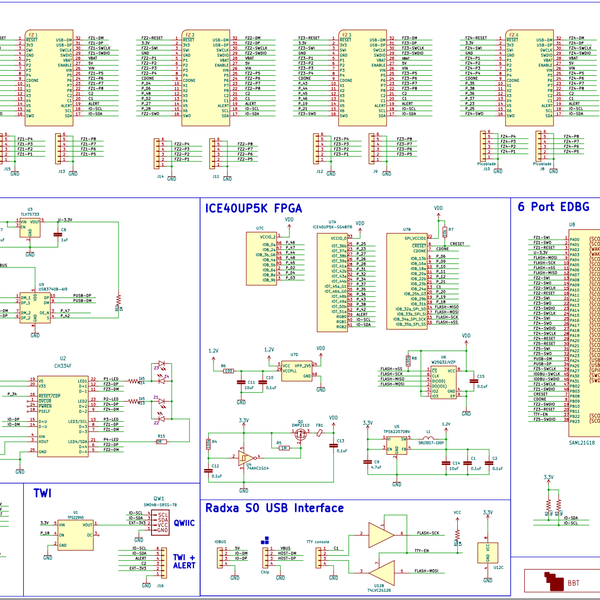
Task: Select the R6 resistor on 1.2V rail
Action: point(228,371)
